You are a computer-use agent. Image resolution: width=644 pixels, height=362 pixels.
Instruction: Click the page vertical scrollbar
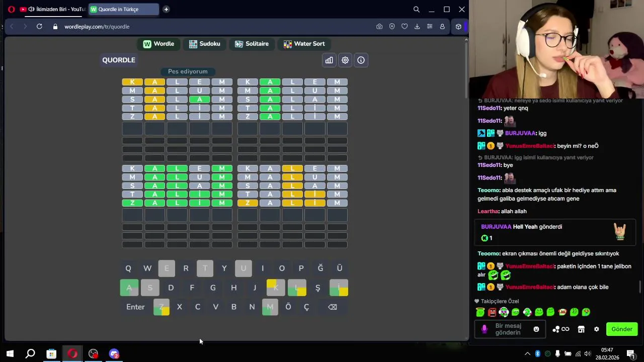pos(466,70)
